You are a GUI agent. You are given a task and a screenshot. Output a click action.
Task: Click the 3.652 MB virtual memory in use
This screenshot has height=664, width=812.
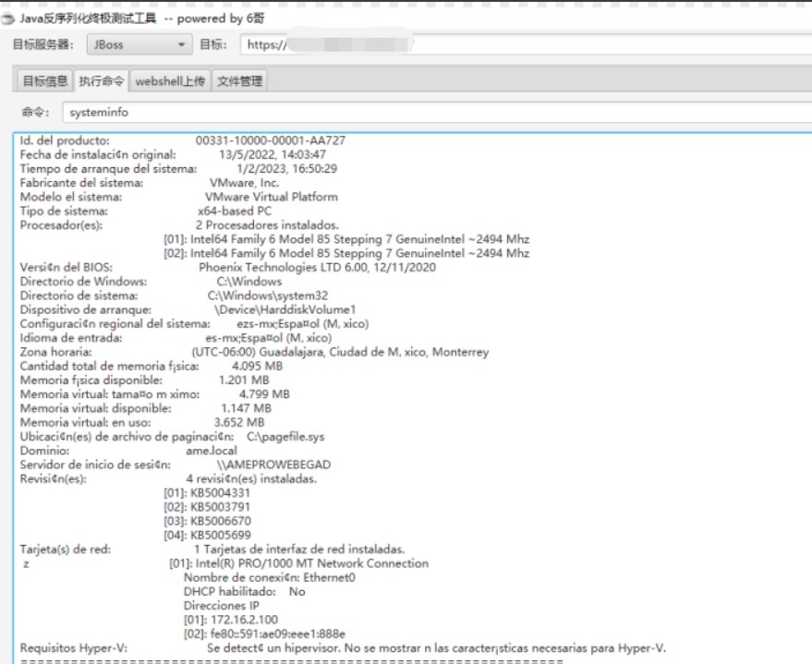point(239,422)
